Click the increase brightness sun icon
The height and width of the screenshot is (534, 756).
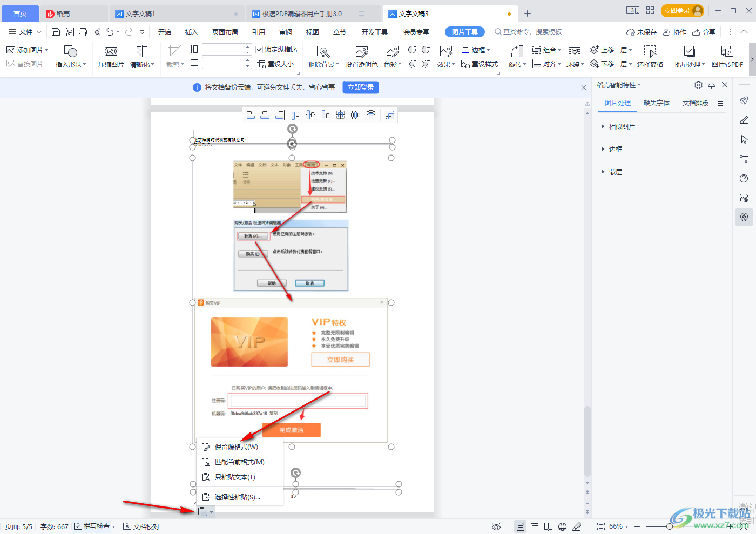click(x=412, y=64)
